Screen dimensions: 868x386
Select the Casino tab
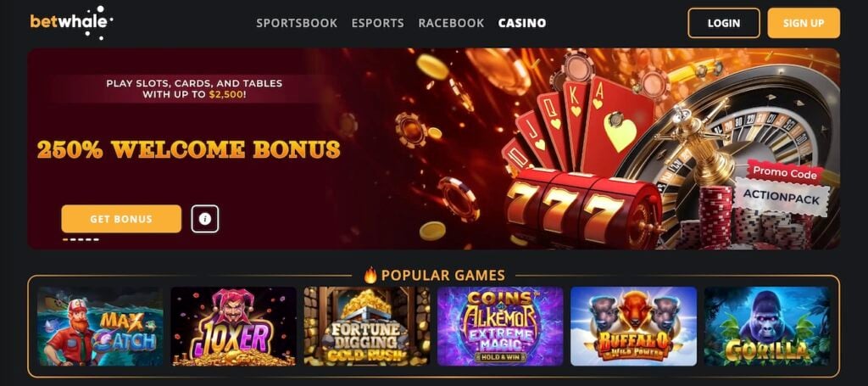click(522, 23)
